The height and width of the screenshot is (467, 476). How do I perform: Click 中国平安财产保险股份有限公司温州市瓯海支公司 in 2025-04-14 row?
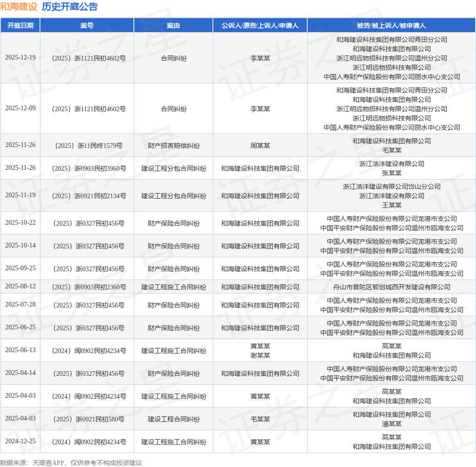[391, 378]
